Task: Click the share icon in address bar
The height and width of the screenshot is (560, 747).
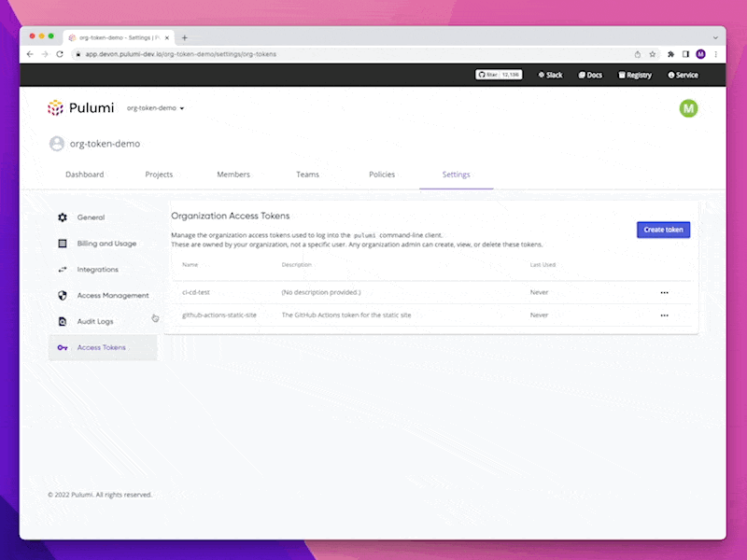Action: [x=638, y=54]
